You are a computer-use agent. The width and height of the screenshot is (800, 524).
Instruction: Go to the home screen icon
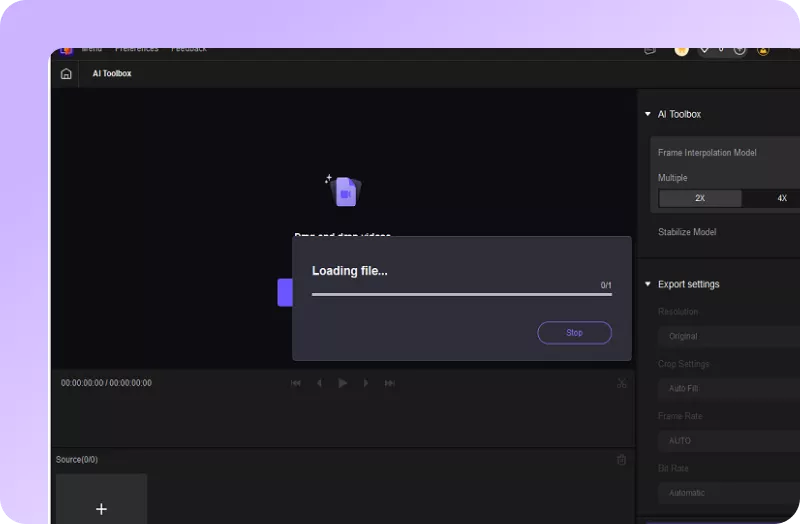point(66,73)
